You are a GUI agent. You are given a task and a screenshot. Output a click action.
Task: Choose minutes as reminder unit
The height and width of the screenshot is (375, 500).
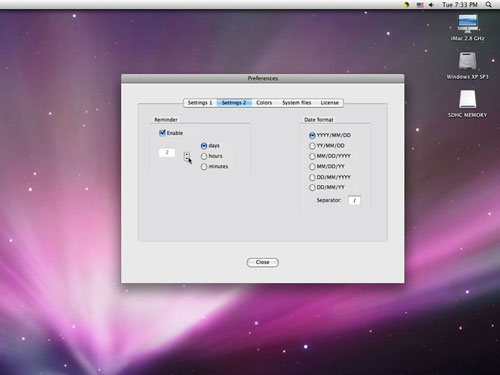[x=204, y=167]
